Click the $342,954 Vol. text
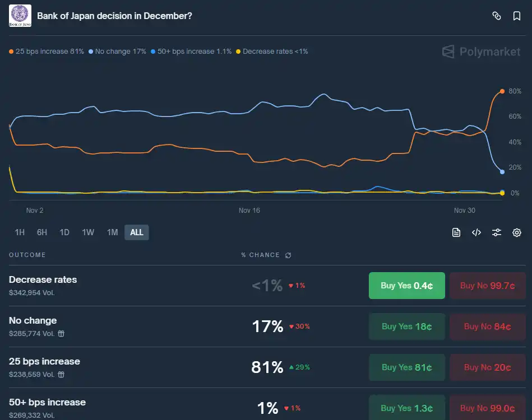Image resolution: width=532 pixels, height=420 pixels. pyautogui.click(x=31, y=292)
